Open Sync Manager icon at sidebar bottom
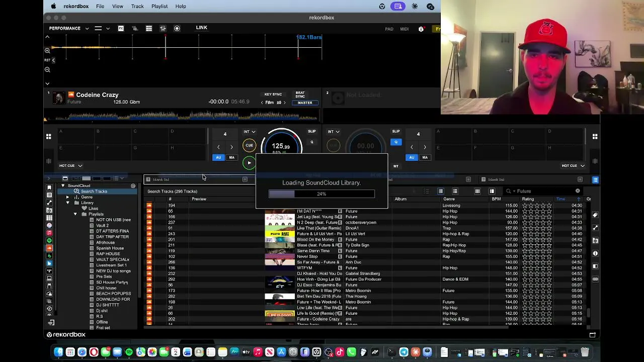Screen dimensions: 644x362 pyautogui.click(x=51, y=323)
